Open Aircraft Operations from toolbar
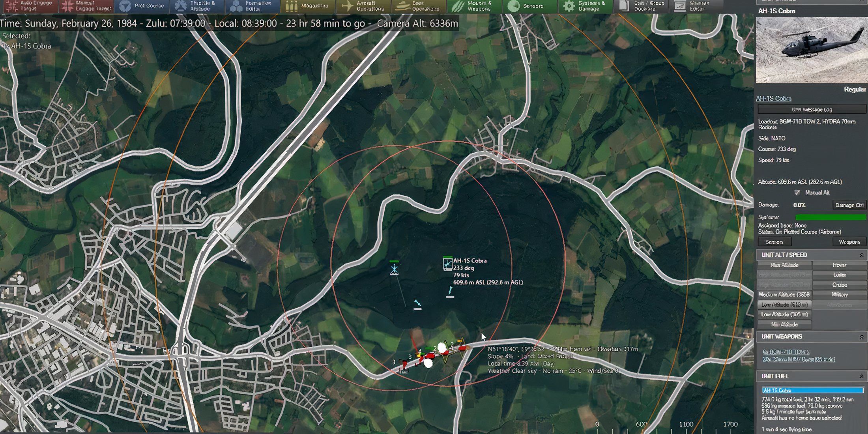Image resolution: width=868 pixels, height=434 pixels. tap(364, 6)
